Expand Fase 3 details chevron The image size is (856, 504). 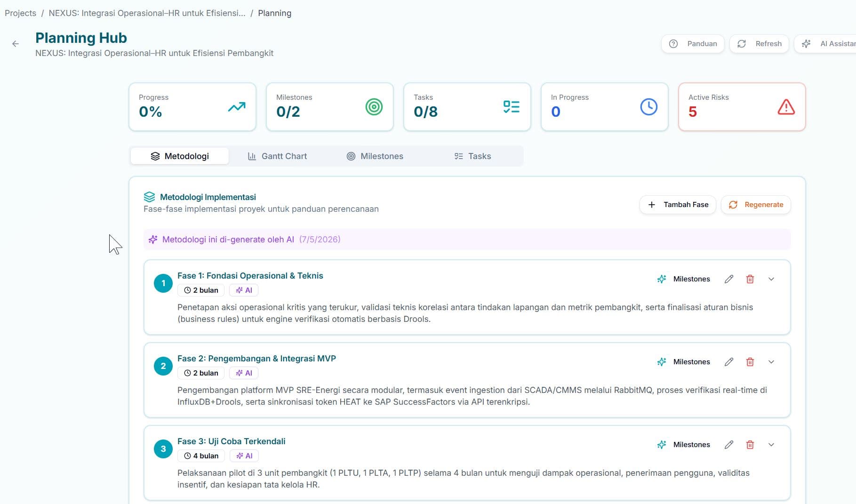(771, 445)
